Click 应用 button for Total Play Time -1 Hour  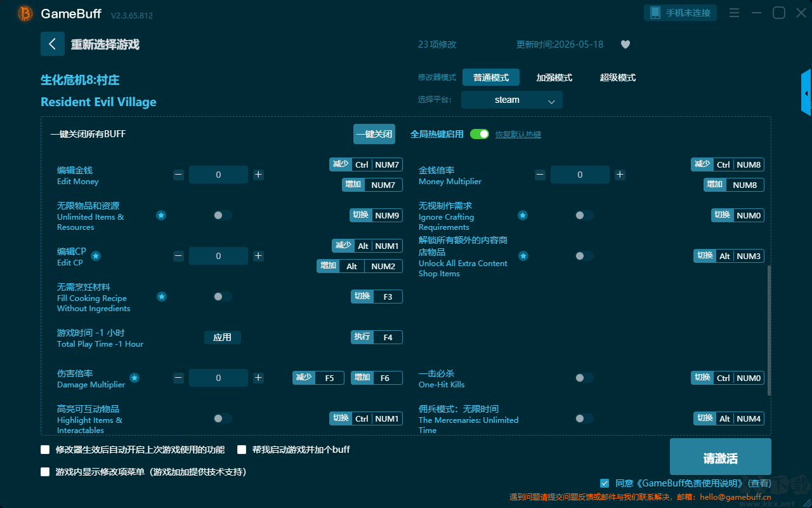pyautogui.click(x=223, y=337)
